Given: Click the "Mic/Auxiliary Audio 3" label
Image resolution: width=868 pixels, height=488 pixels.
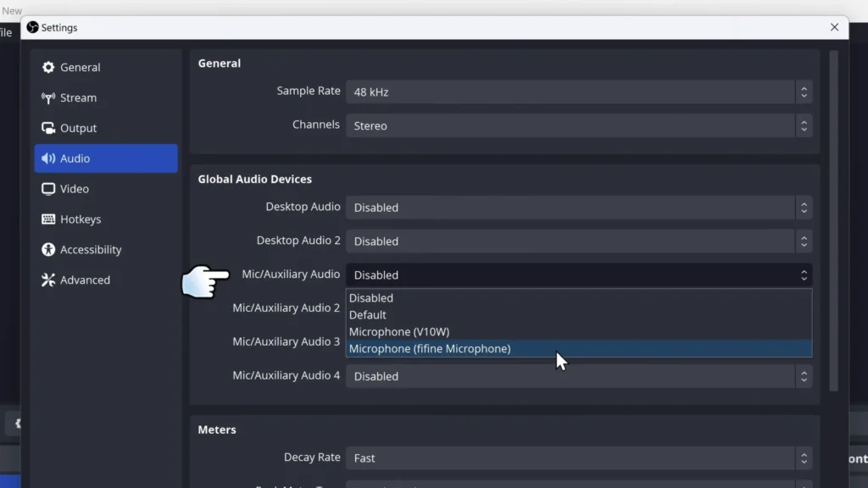Looking at the screenshot, I should [287, 342].
